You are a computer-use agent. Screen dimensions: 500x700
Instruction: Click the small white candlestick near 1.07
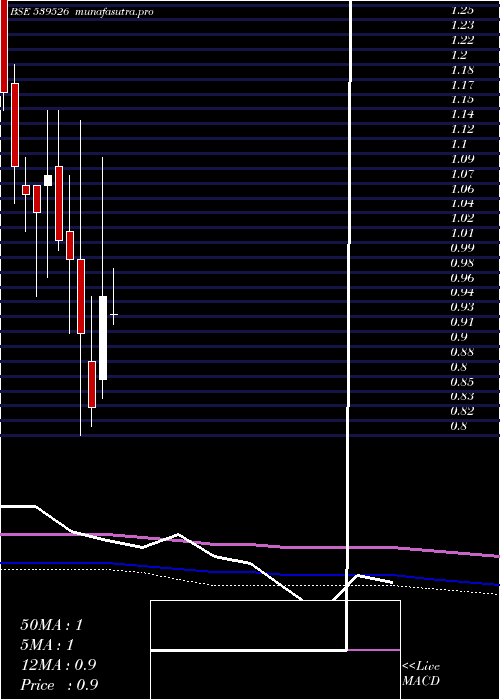(x=48, y=180)
